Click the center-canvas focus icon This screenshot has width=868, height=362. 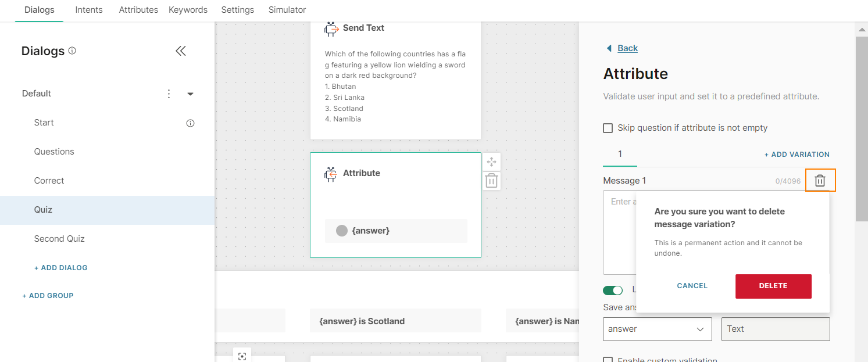[242, 356]
